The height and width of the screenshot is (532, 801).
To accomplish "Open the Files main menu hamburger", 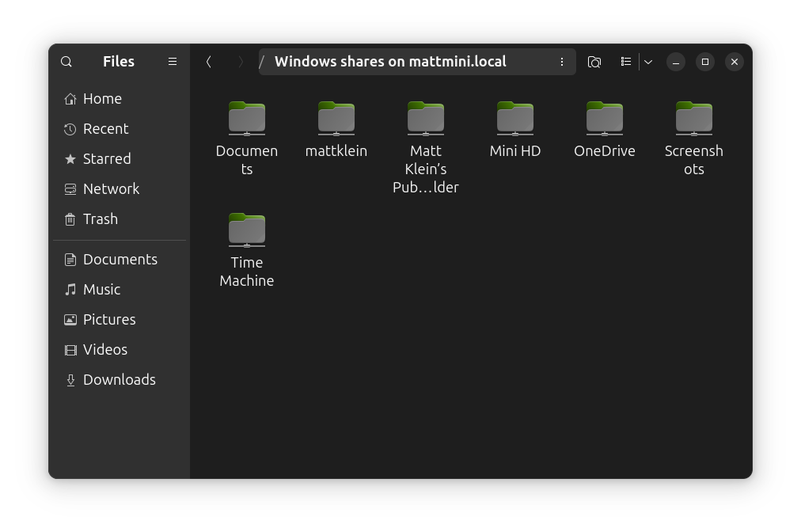I will pos(173,62).
